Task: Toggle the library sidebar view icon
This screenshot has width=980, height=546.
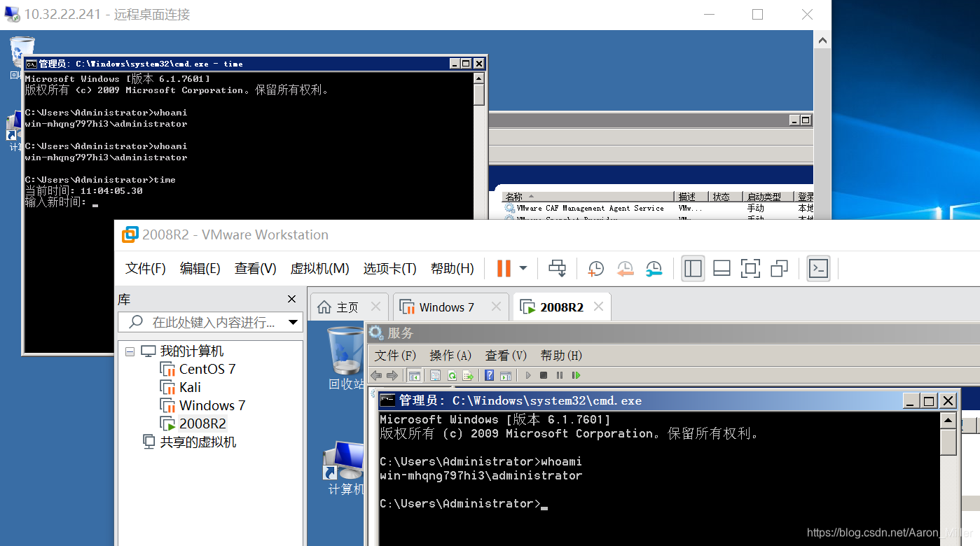Action: [693, 268]
